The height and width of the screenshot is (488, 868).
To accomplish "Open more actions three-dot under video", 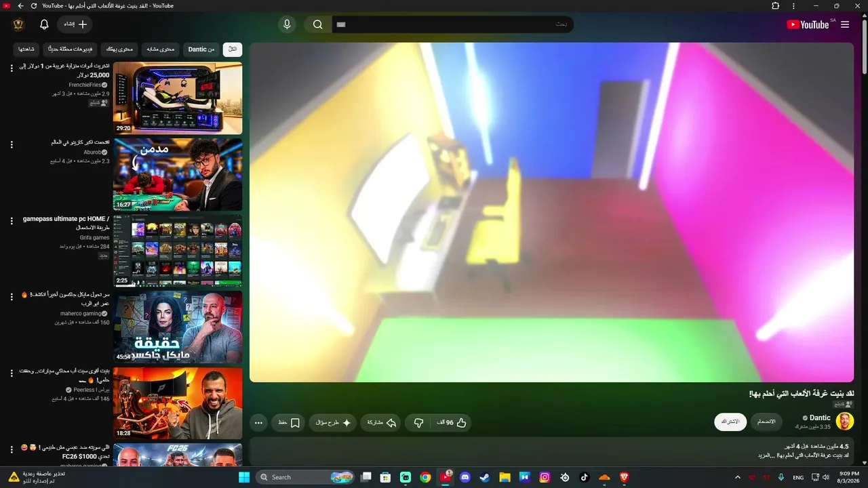I will tap(258, 423).
